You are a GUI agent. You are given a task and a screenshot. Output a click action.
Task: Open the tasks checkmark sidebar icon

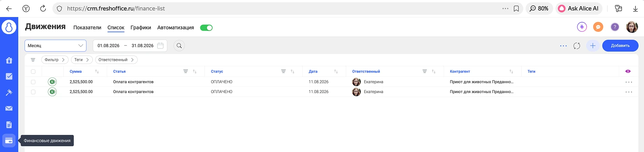(x=9, y=76)
